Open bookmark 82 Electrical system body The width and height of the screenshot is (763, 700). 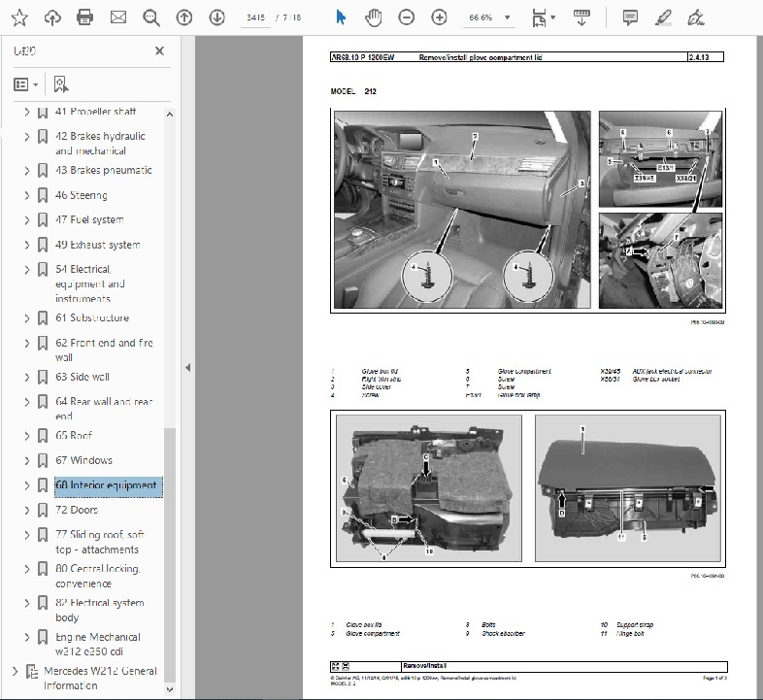tap(99, 610)
